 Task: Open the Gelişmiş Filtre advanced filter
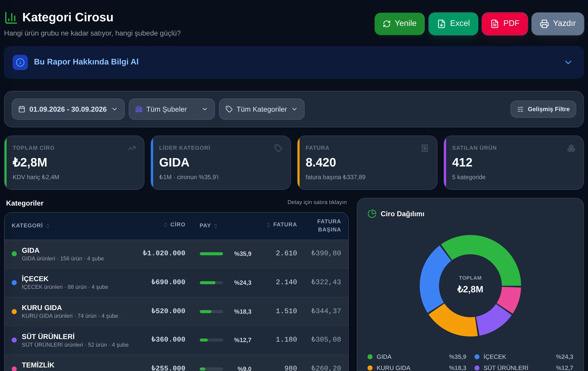[543, 109]
